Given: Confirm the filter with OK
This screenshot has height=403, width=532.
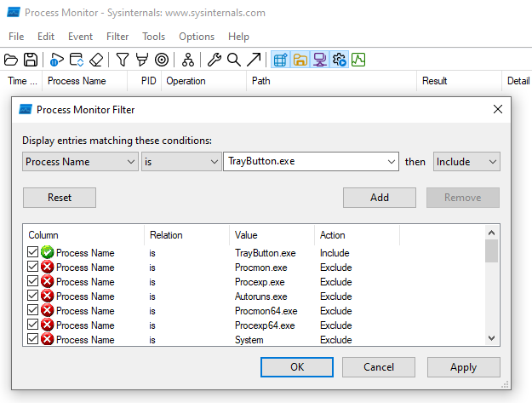Looking at the screenshot, I should 297,367.
